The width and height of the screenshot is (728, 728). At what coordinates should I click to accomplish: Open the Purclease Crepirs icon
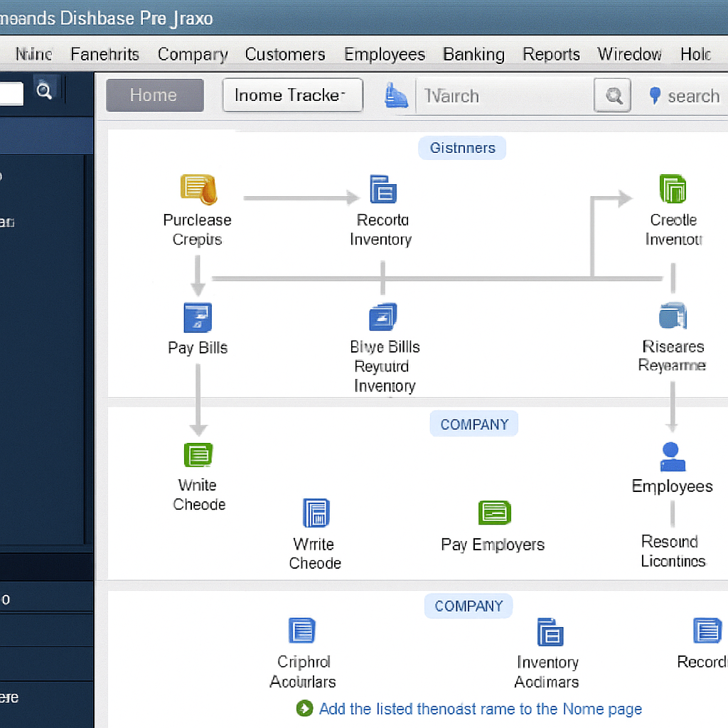click(198, 189)
